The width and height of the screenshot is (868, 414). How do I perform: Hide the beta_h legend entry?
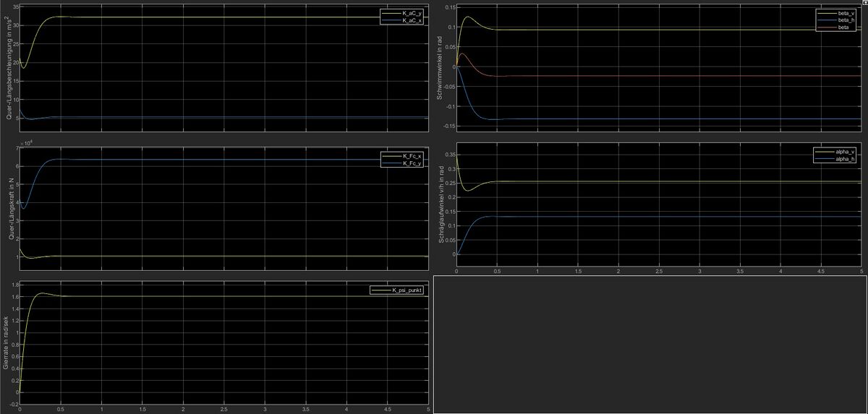pyautogui.click(x=846, y=20)
